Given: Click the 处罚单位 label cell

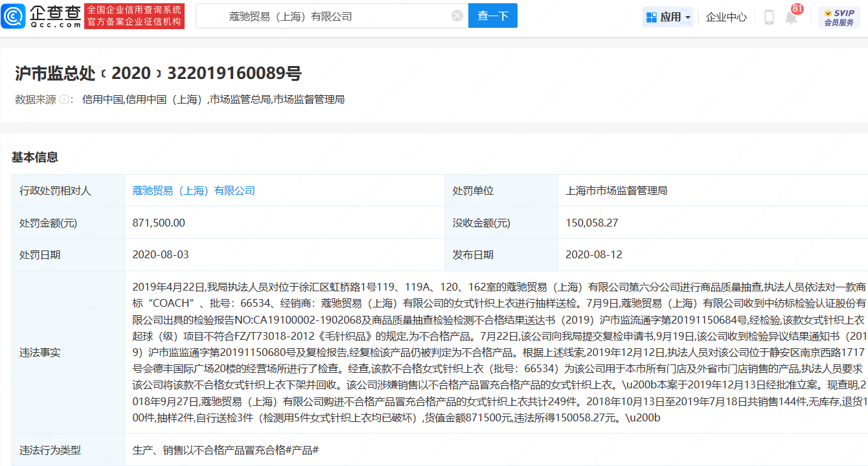Looking at the screenshot, I should click(501, 191).
